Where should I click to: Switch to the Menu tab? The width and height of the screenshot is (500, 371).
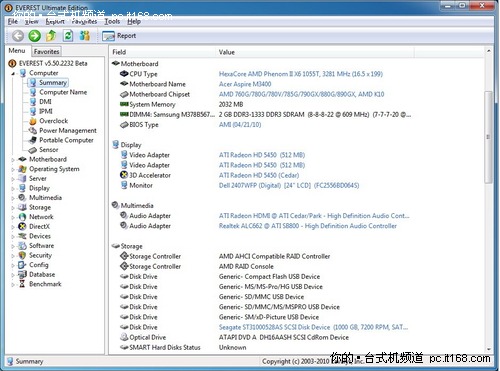coord(17,51)
